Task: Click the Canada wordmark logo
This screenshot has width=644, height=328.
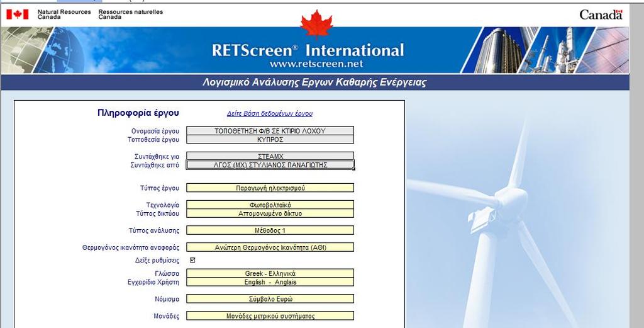Action: (x=601, y=15)
